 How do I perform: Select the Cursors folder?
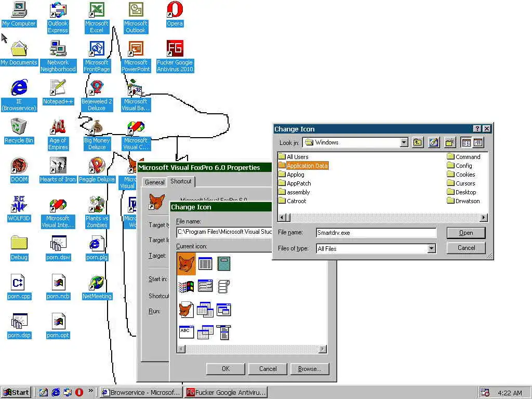[461, 183]
